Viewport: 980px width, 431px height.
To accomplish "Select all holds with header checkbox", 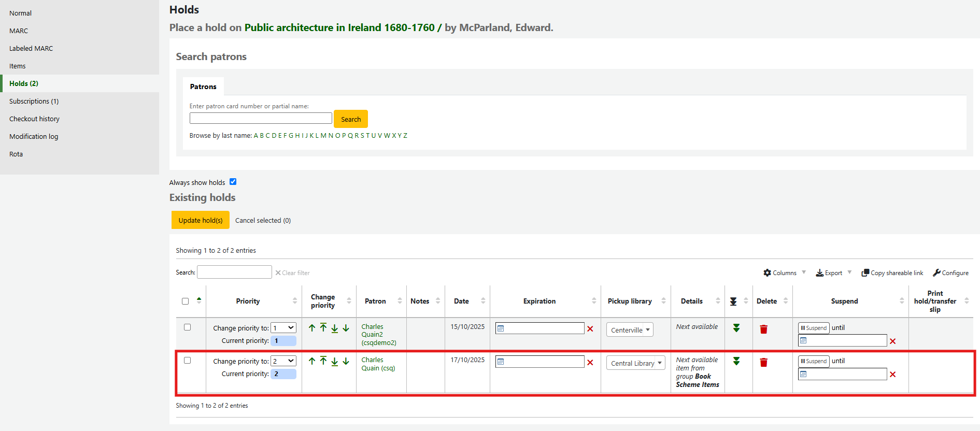I will 185,301.
